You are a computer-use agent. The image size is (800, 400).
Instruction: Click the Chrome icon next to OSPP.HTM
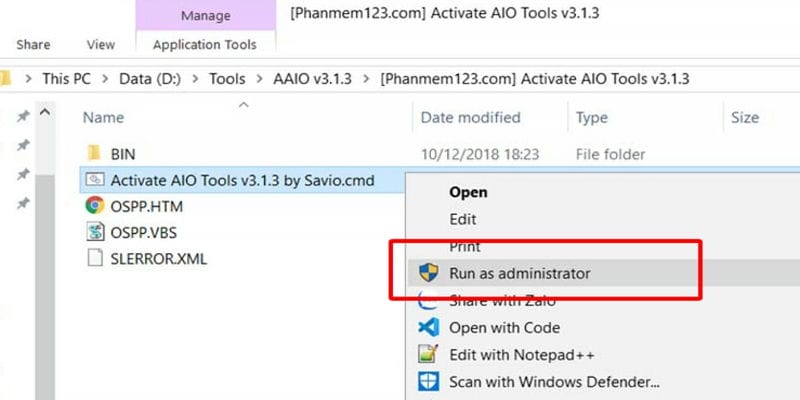coord(95,206)
